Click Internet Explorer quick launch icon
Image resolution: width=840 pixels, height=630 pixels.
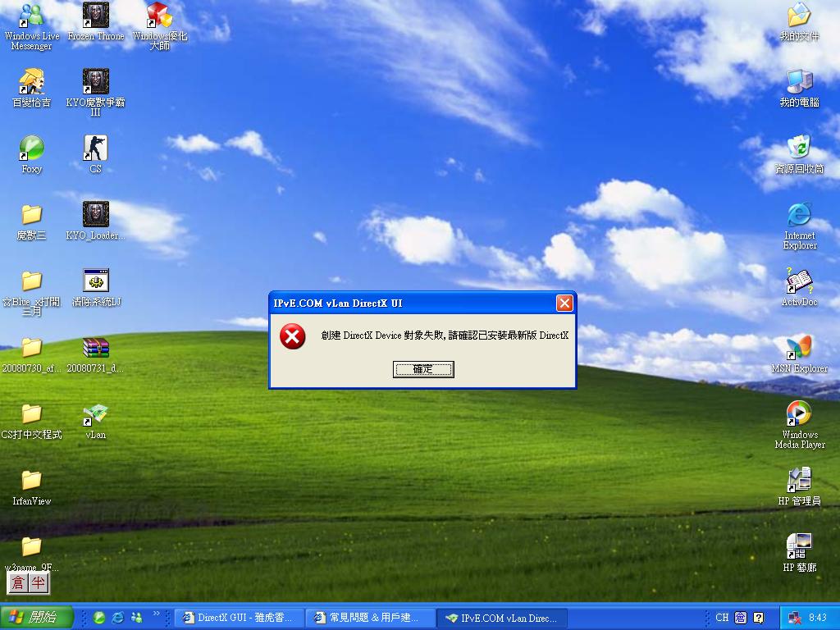118,618
